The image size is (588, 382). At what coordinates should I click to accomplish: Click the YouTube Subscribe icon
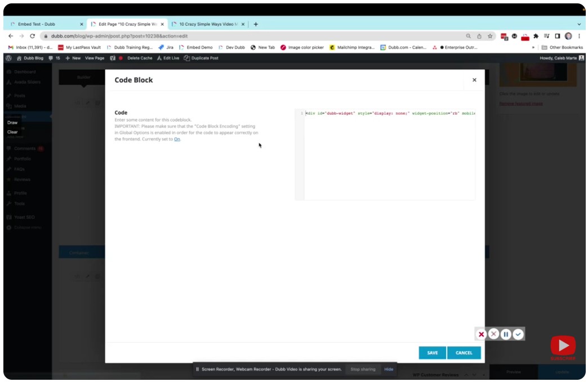563,347
